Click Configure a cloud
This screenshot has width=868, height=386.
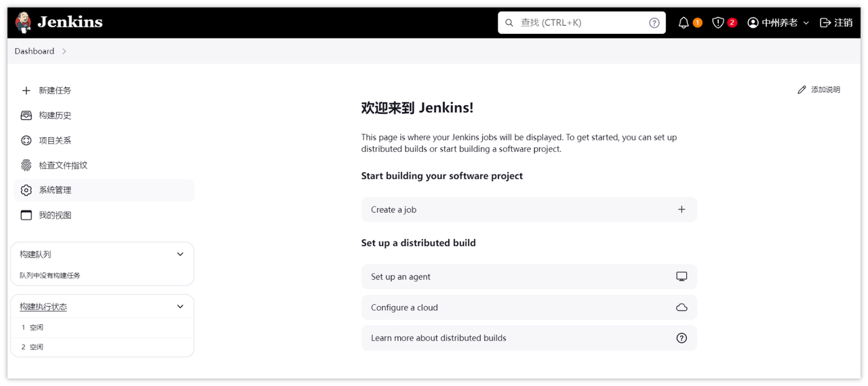[529, 307]
